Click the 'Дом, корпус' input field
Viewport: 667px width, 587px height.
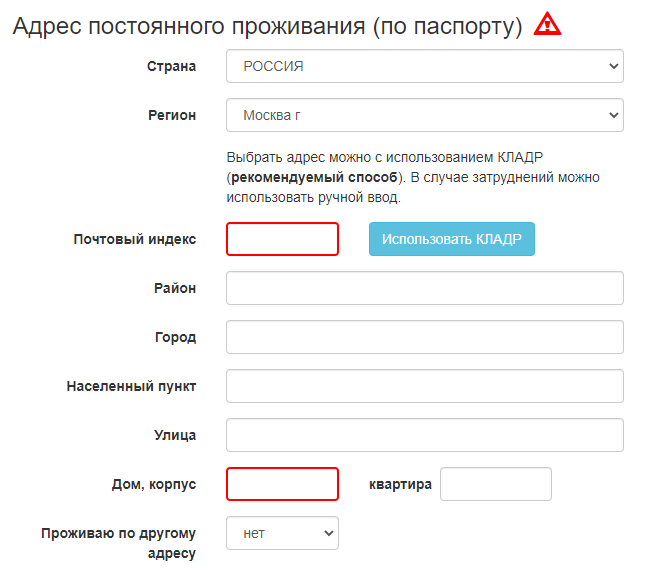pos(282,484)
